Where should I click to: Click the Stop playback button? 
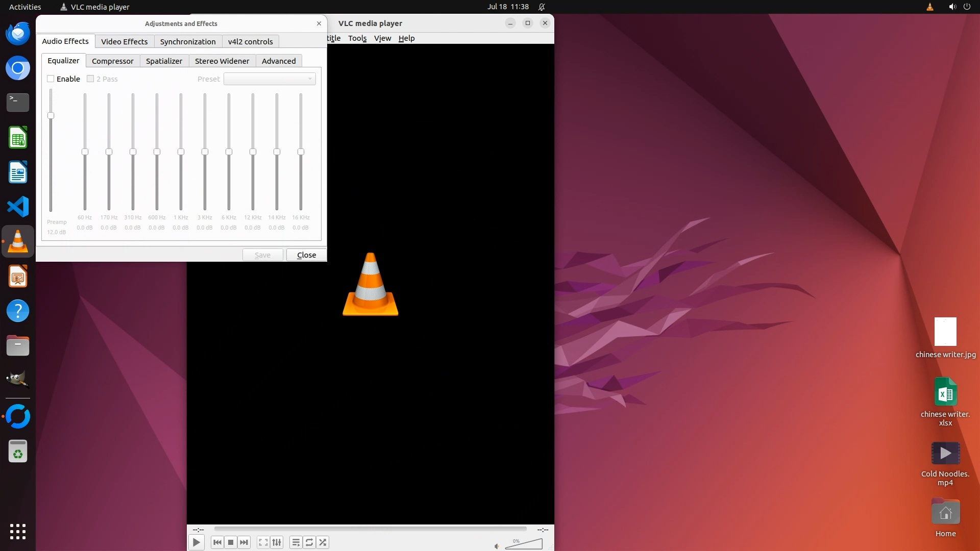pos(231,542)
